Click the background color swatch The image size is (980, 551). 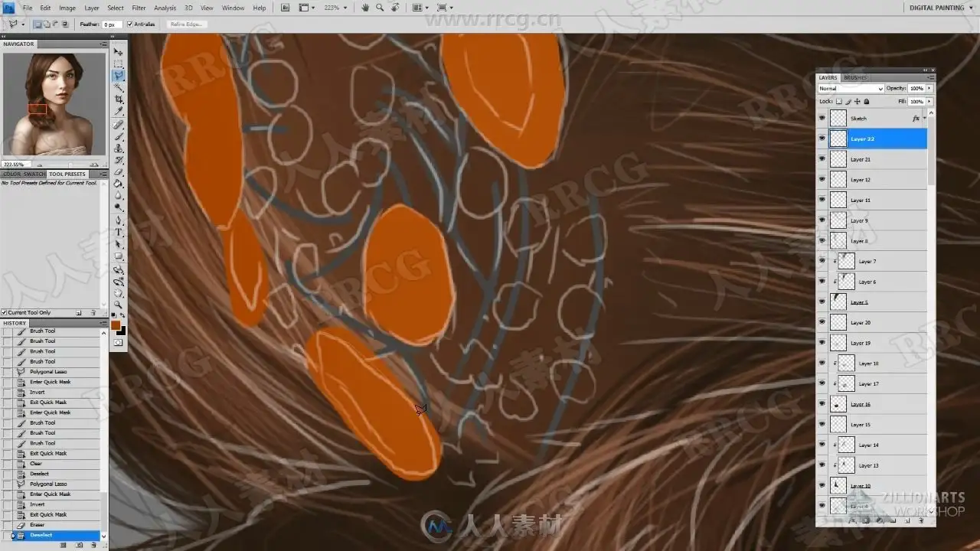121,331
